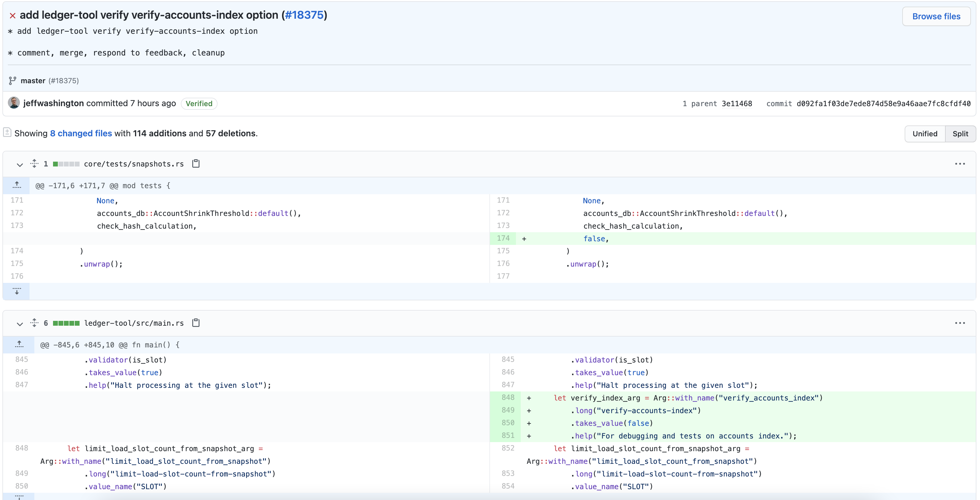
Task: Expand lines above snapshots.rs hunk header
Action: tap(17, 185)
